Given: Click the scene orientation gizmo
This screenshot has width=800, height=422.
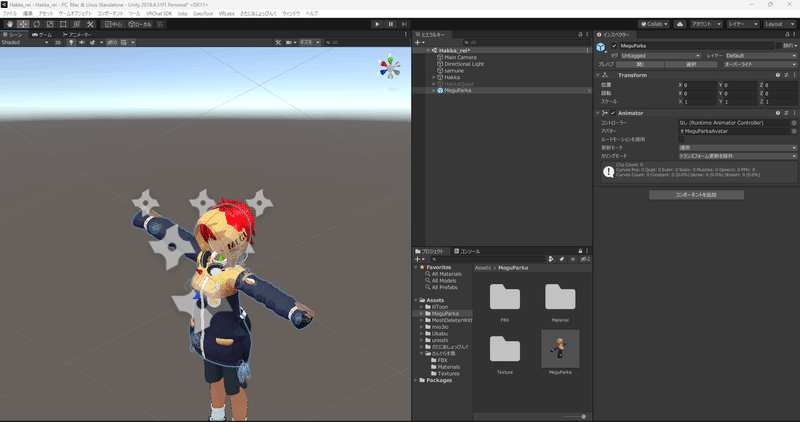Looking at the screenshot, I should click(x=390, y=68).
